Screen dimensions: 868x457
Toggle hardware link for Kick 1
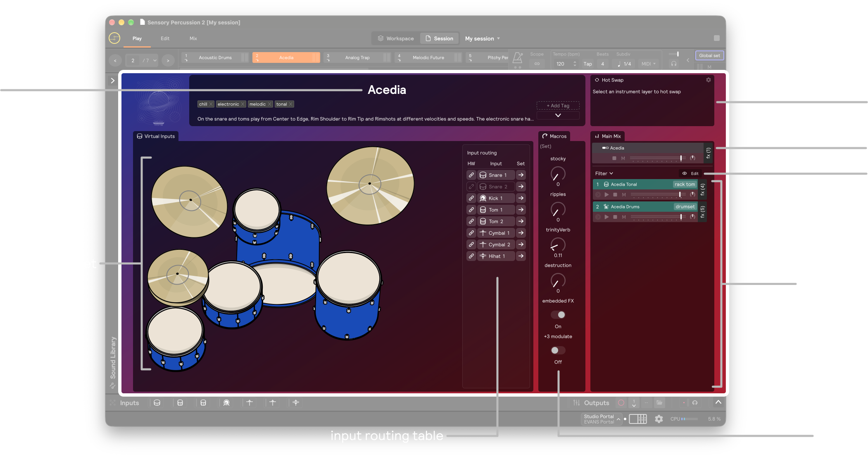point(471,198)
